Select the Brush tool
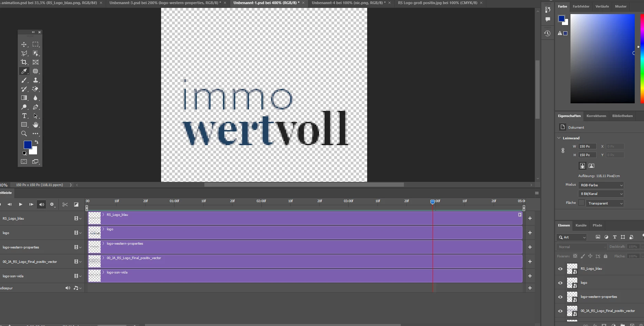Image resolution: width=644 pixels, height=326 pixels. pyautogui.click(x=24, y=80)
